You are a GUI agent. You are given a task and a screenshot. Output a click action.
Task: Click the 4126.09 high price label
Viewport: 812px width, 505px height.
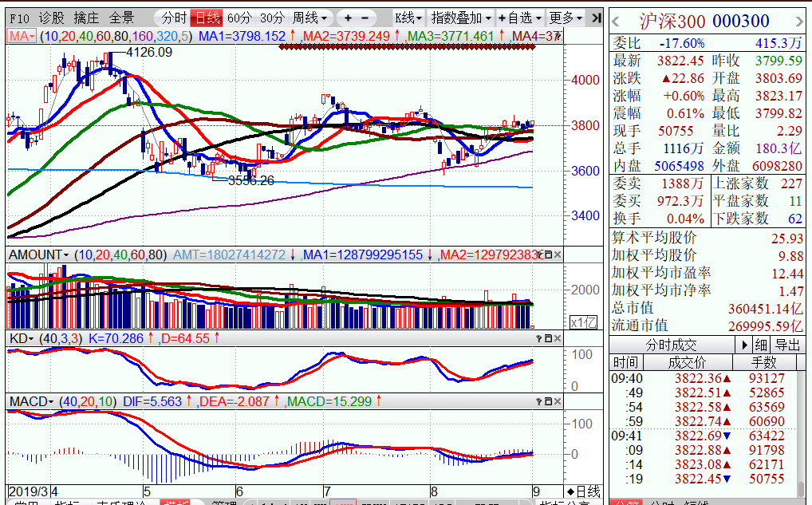point(149,53)
